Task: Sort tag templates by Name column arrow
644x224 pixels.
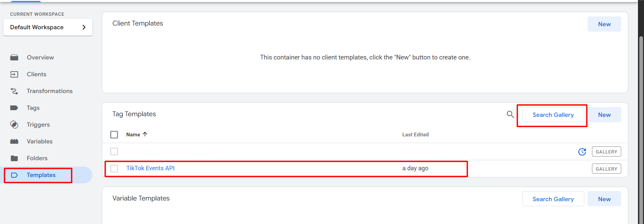Action: pyautogui.click(x=145, y=134)
